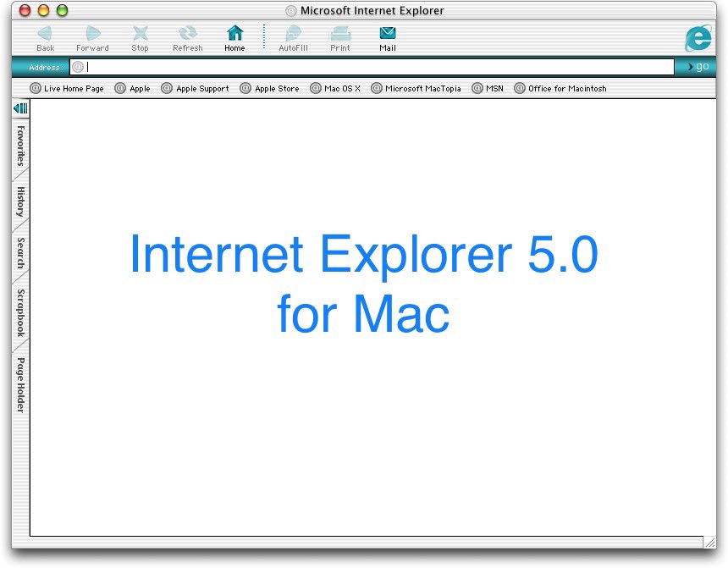Open the Page Holder sidebar tab
Screen dimensions: 728x568
pos(20,385)
